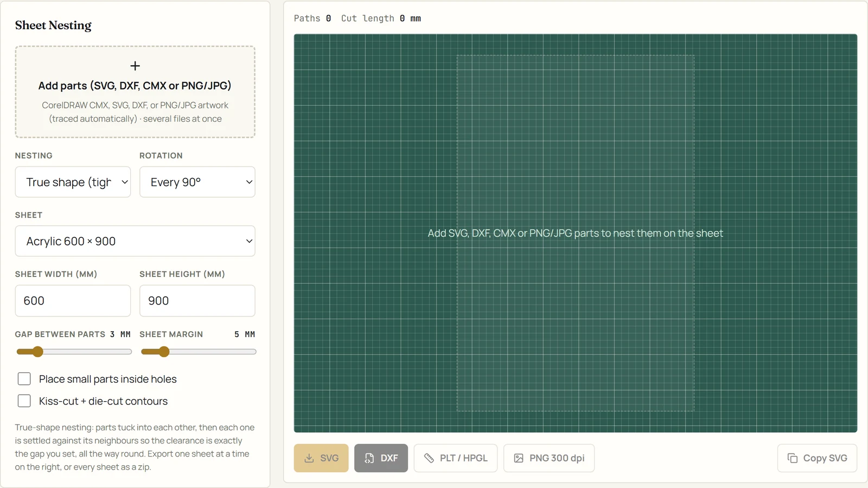Click the plus icon to add parts
This screenshot has height=488, width=868.
135,66
